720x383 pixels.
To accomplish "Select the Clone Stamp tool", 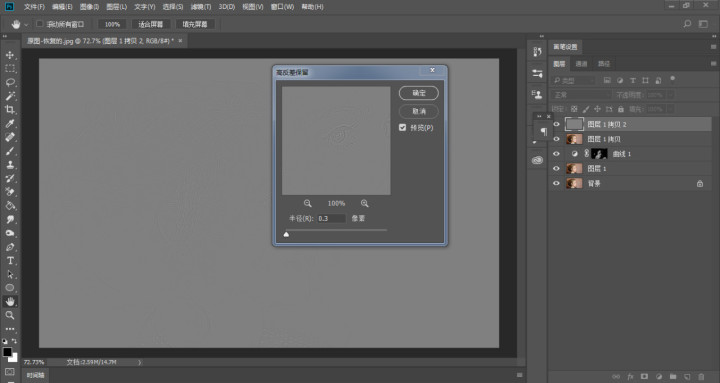I will coord(10,164).
